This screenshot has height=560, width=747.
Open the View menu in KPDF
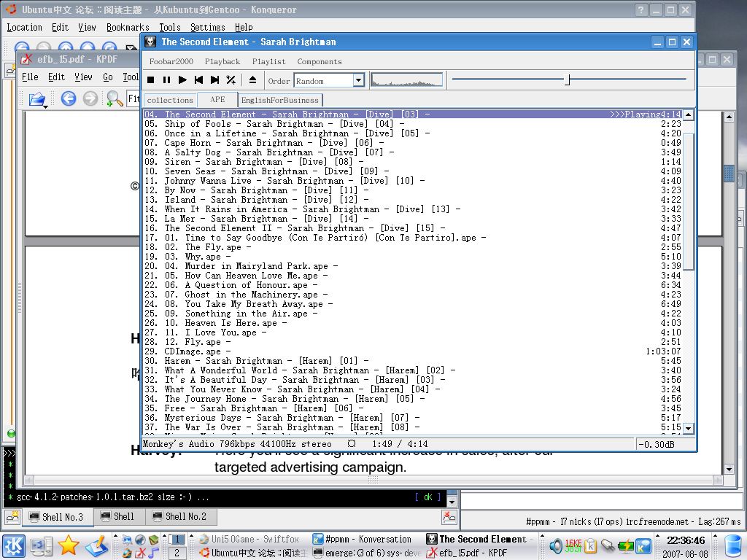coord(83,77)
